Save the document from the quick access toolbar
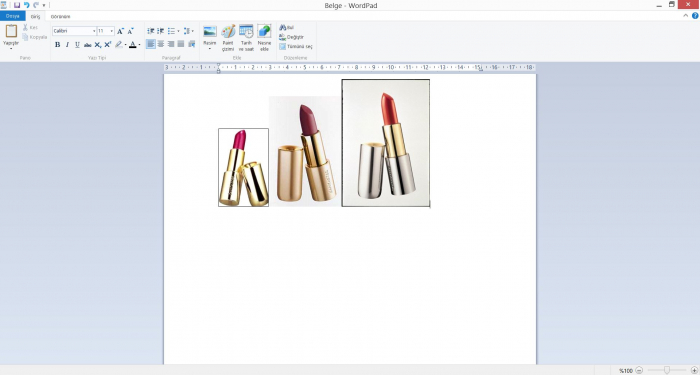The height and width of the screenshot is (375, 700). click(17, 5)
